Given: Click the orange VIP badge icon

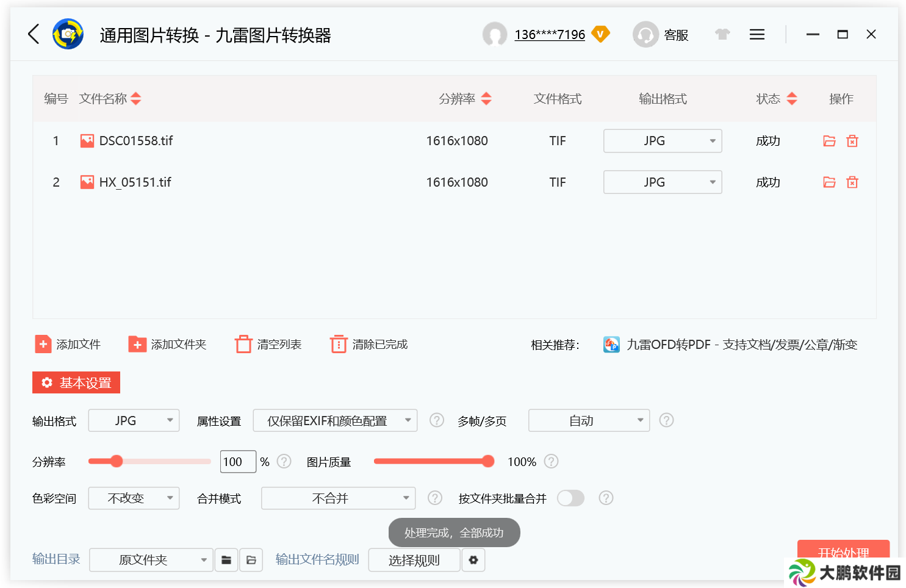Looking at the screenshot, I should point(600,34).
